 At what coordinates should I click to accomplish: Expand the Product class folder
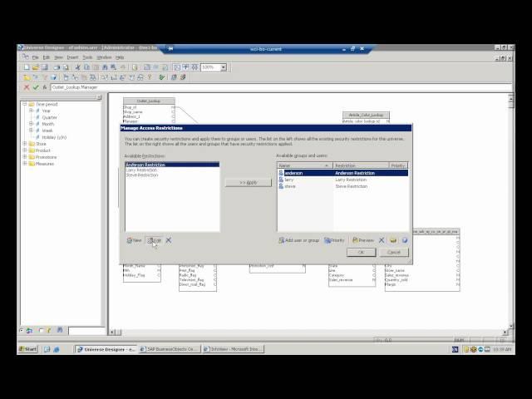25,150
